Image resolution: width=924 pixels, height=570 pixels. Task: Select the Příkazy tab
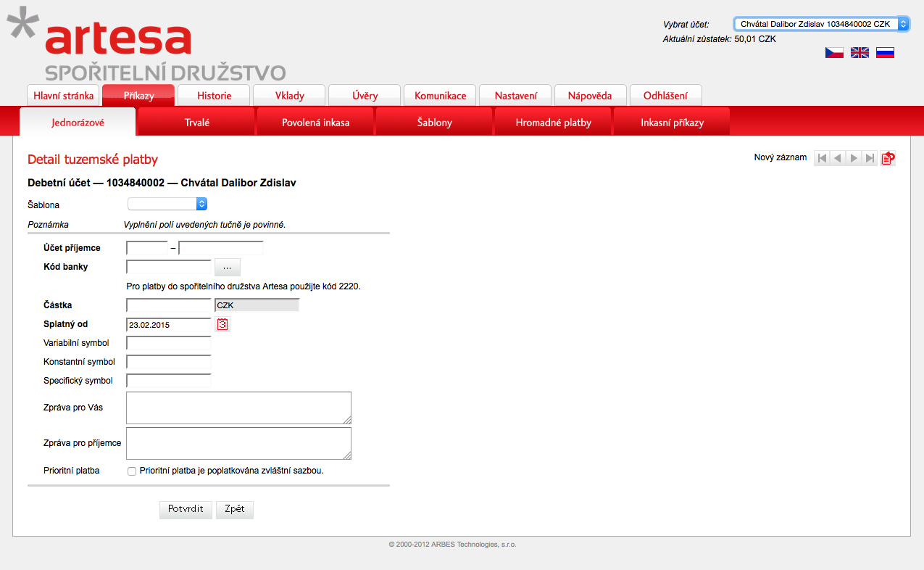[x=138, y=96]
